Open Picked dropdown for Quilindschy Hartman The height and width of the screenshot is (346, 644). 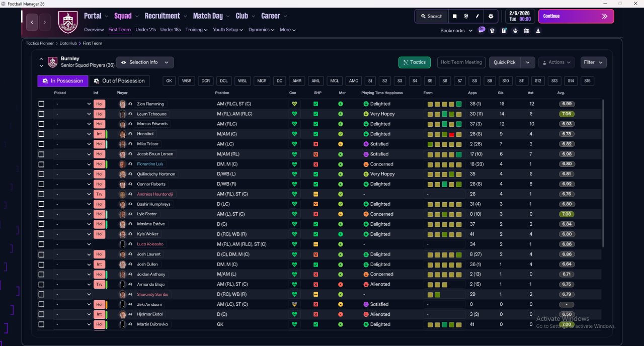click(73, 174)
